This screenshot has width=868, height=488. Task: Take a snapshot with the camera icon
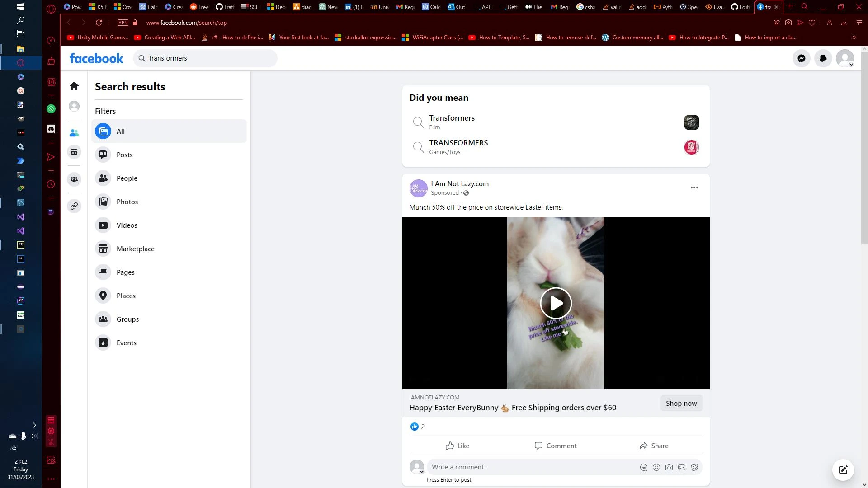(788, 23)
